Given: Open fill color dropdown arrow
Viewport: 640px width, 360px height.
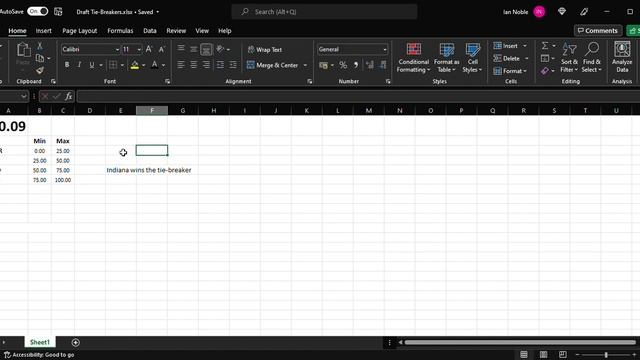Looking at the screenshot, I should pyautogui.click(x=144, y=65).
